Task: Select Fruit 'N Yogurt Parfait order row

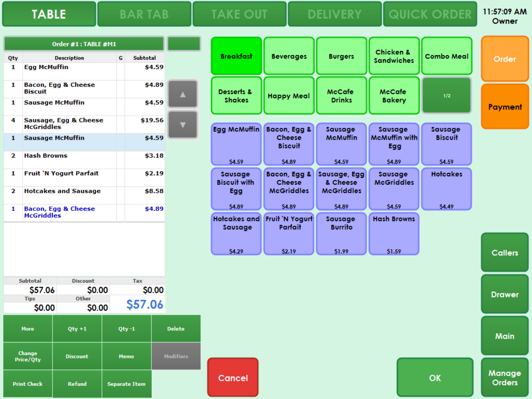Action: 84,178
